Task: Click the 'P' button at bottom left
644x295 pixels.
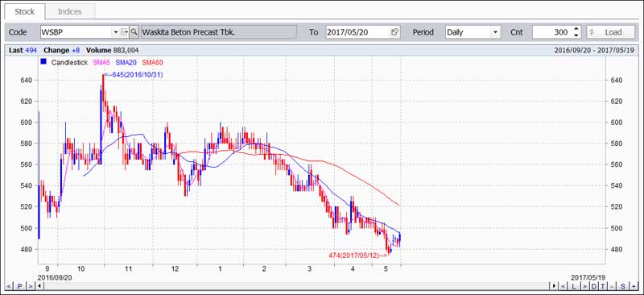Action: [x=19, y=286]
